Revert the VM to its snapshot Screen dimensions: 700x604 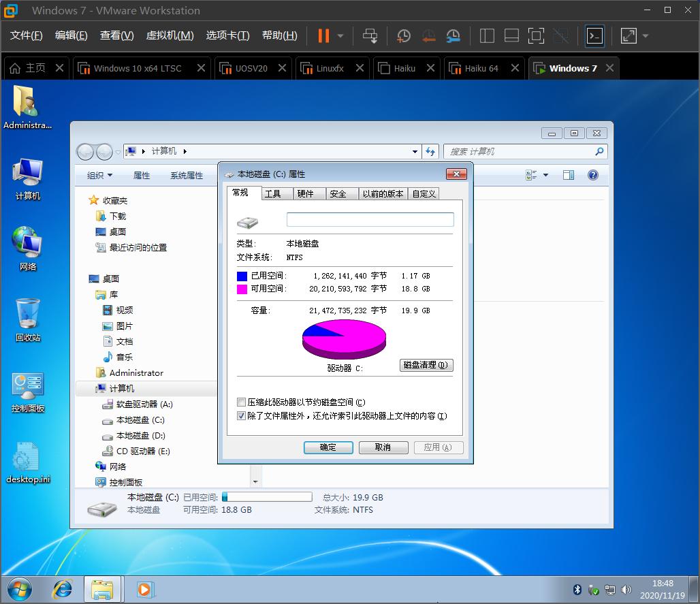coord(428,35)
